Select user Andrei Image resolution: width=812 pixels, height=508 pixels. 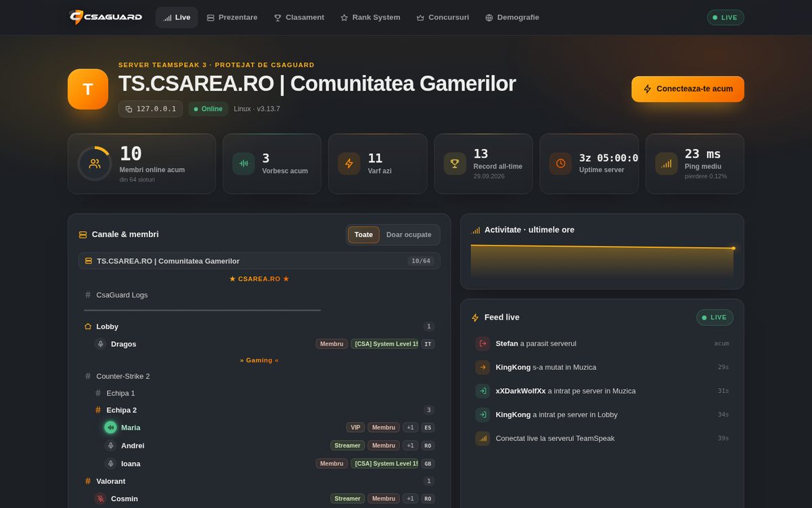tap(269, 446)
